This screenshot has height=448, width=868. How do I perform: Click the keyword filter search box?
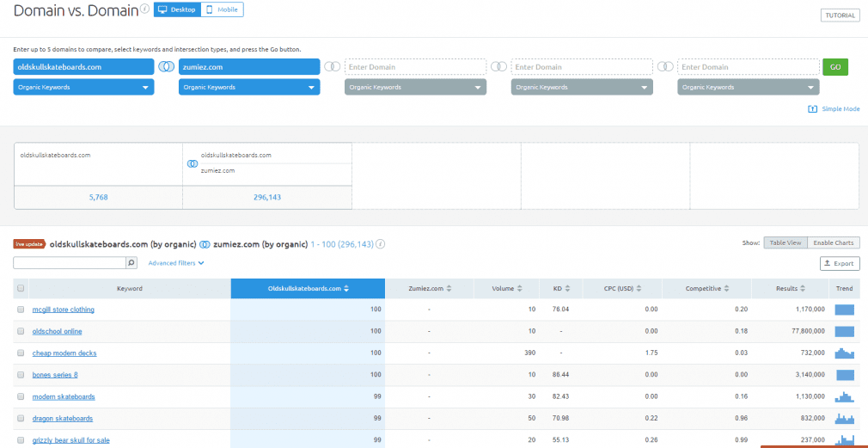pos(70,263)
